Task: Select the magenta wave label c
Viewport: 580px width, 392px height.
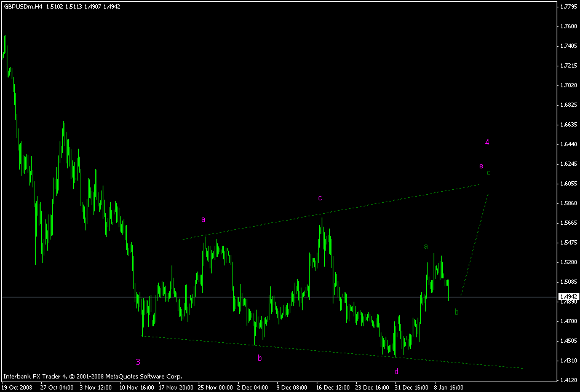Action: (320, 198)
